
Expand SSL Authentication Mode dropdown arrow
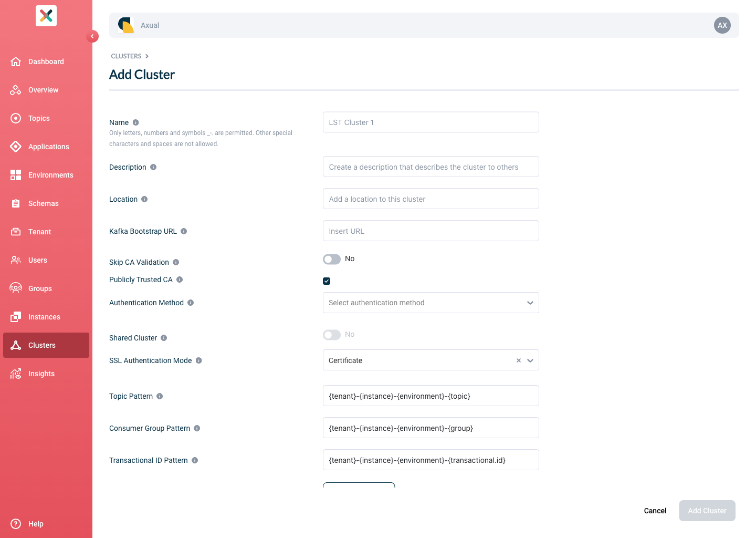(x=530, y=360)
